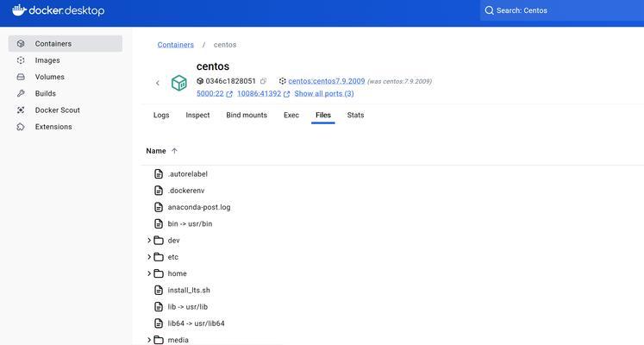Open the Bind mounts tab
The width and height of the screenshot is (644, 345).
click(x=247, y=116)
